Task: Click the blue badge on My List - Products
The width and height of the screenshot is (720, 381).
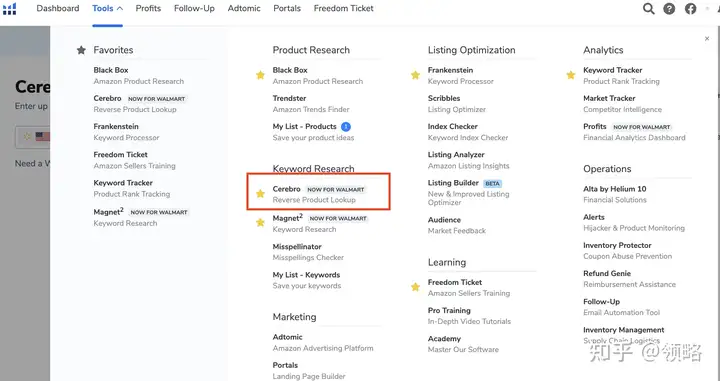Action: click(x=346, y=127)
